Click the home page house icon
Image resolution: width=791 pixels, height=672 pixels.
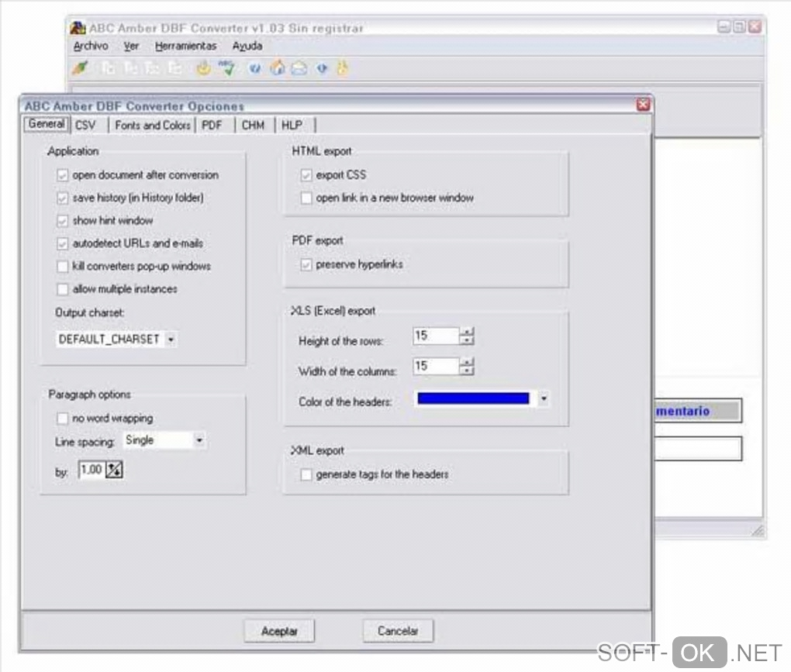277,67
